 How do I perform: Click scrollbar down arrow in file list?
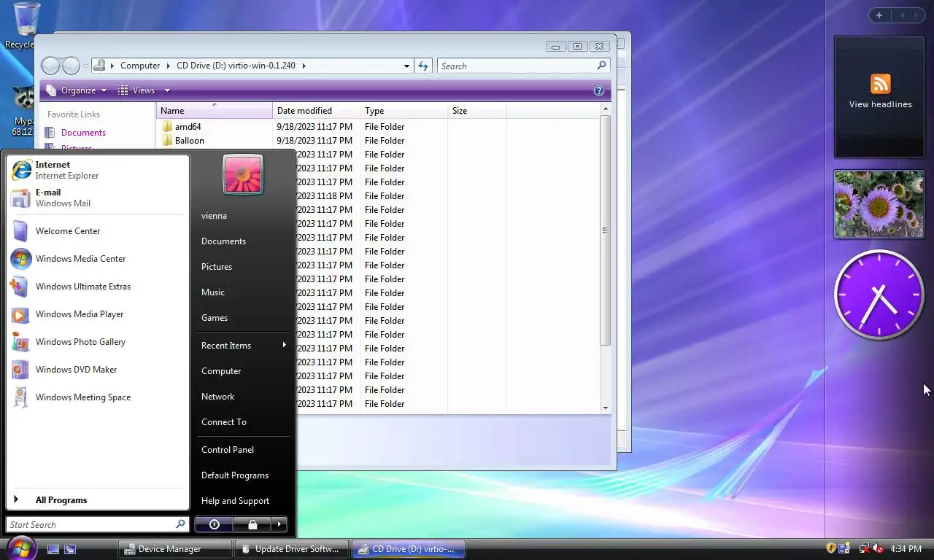coord(605,408)
